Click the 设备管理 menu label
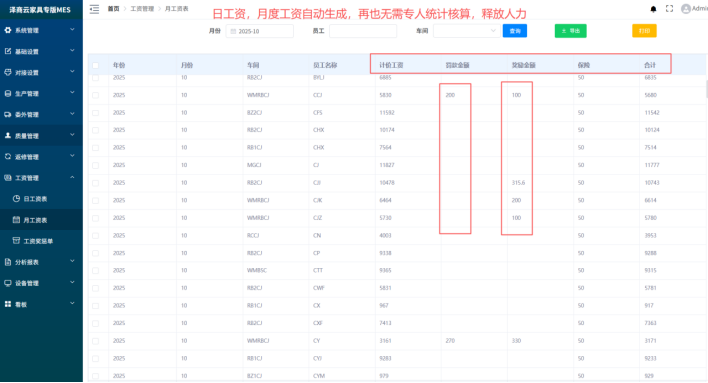The height and width of the screenshot is (383, 708). point(27,284)
